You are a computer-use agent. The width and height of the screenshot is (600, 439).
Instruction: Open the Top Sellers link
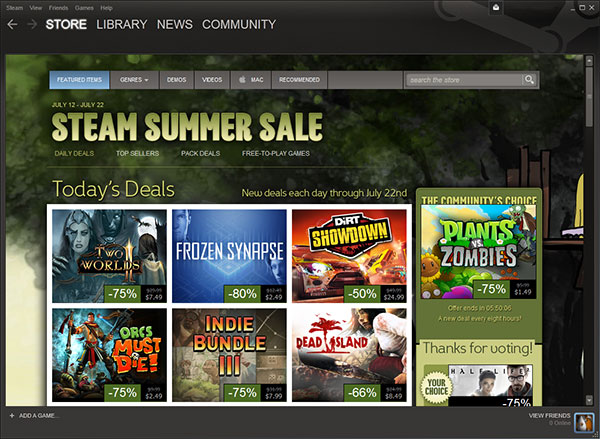pyautogui.click(x=137, y=153)
